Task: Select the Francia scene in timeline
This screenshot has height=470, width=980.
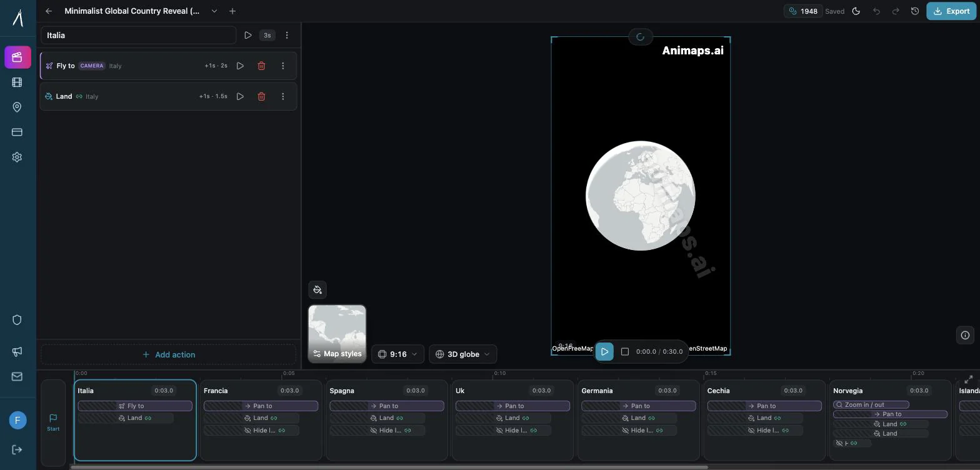Action: pyautogui.click(x=261, y=420)
